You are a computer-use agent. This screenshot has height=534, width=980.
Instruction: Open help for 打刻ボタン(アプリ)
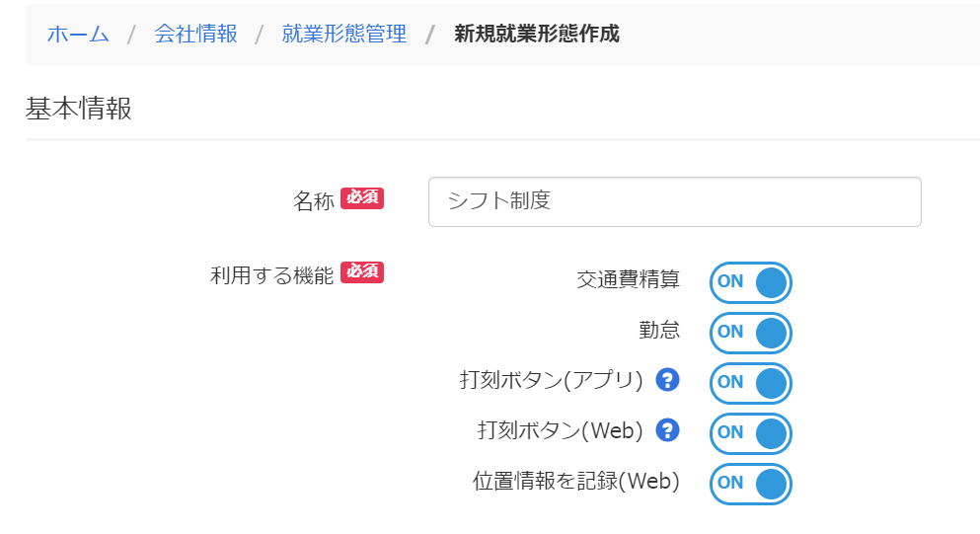point(667,380)
